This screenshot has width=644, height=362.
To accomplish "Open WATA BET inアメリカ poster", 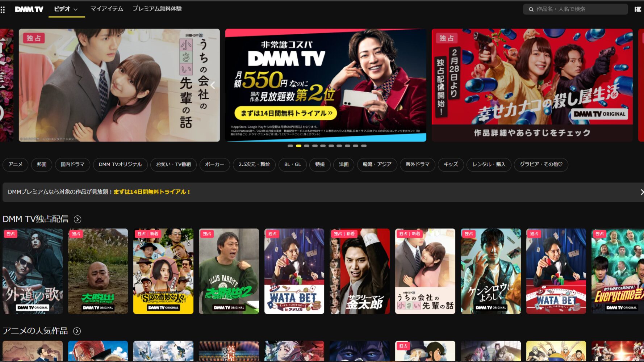I will tap(294, 271).
